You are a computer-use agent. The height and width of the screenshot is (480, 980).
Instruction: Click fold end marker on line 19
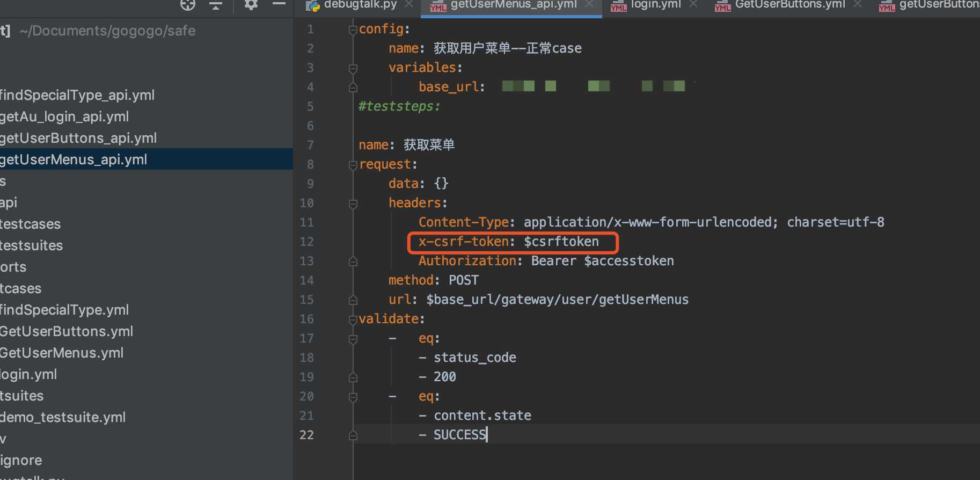(x=353, y=377)
